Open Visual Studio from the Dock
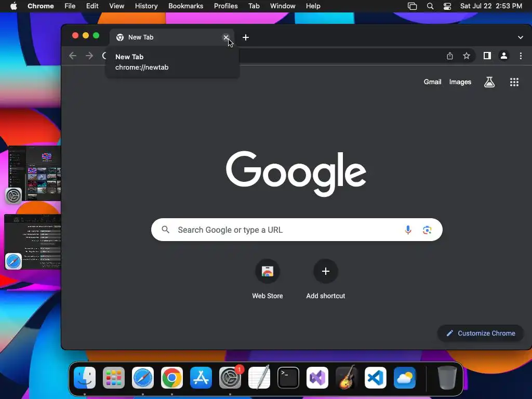 click(317, 378)
